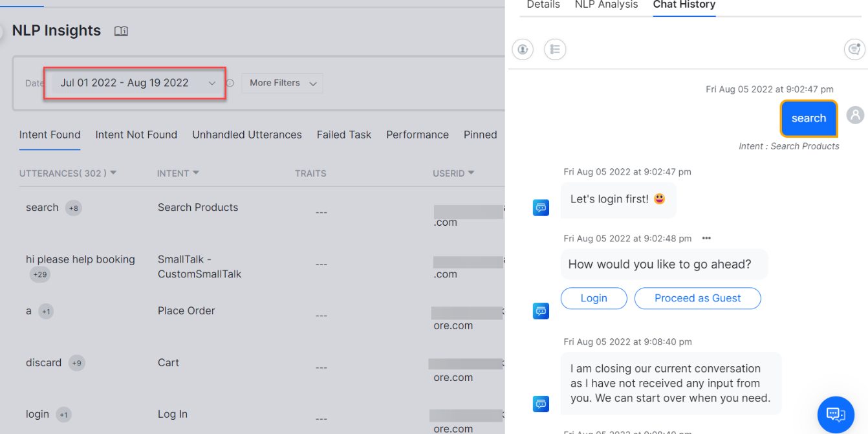Viewport: 868px width, 434px height.
Task: Click the three-dot options on bot message
Action: click(x=706, y=238)
